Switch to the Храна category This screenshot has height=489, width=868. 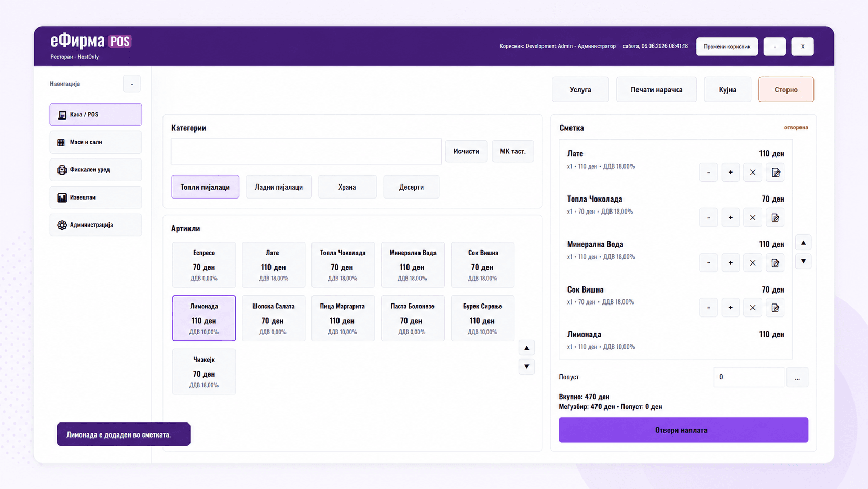(x=347, y=187)
